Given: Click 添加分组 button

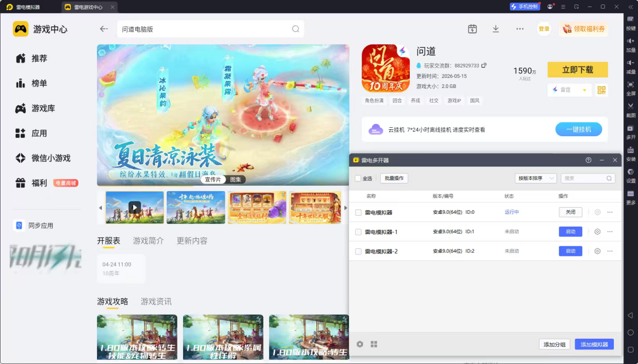Looking at the screenshot, I should click(x=555, y=344).
